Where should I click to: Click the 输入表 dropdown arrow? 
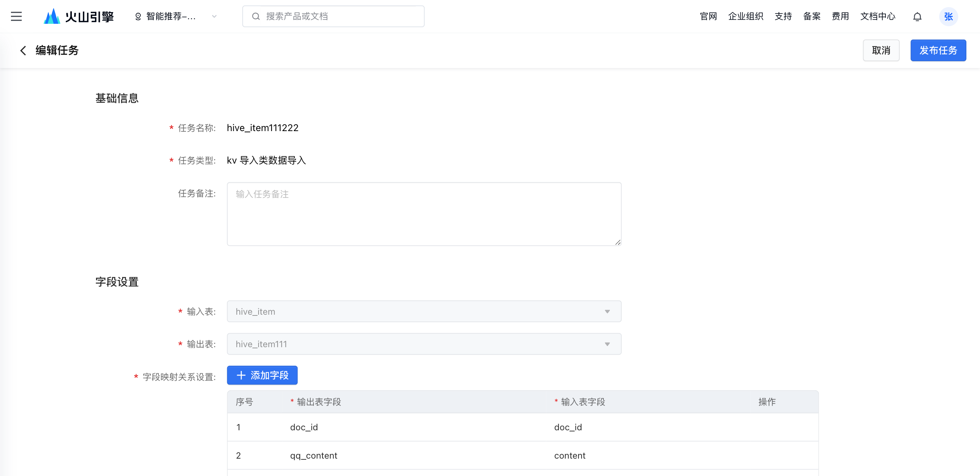point(607,312)
